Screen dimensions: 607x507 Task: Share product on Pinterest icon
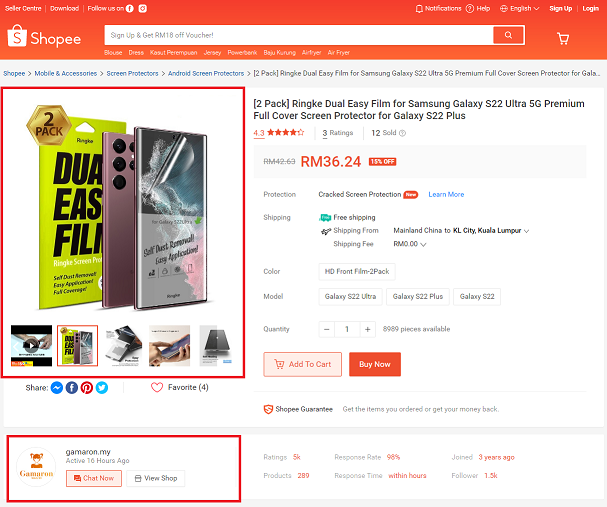pos(87,387)
